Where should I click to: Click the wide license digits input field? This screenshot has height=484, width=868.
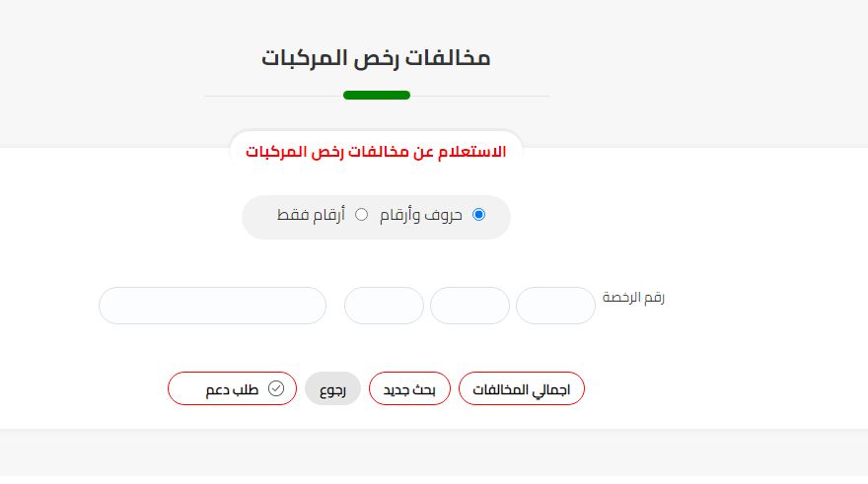[x=213, y=306]
